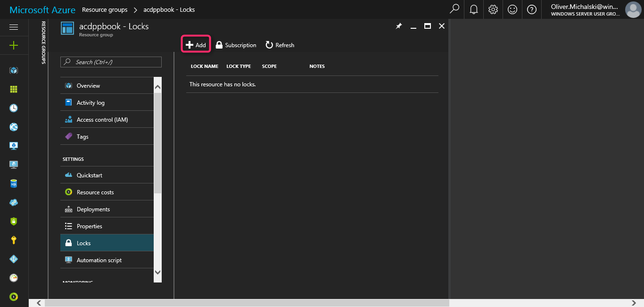Click the blade menu Search (Ctrl+/) field

111,62
